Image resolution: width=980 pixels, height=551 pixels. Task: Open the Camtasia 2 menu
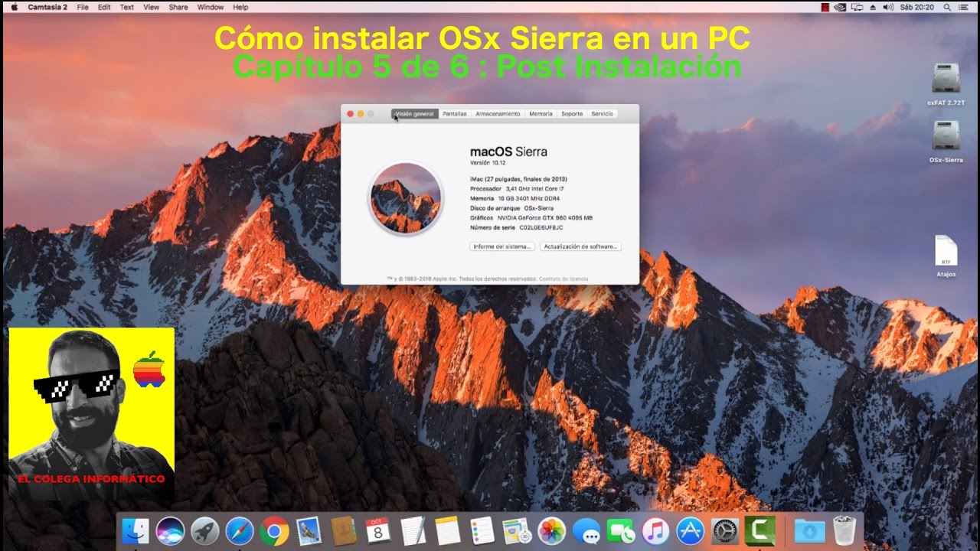[x=47, y=7]
